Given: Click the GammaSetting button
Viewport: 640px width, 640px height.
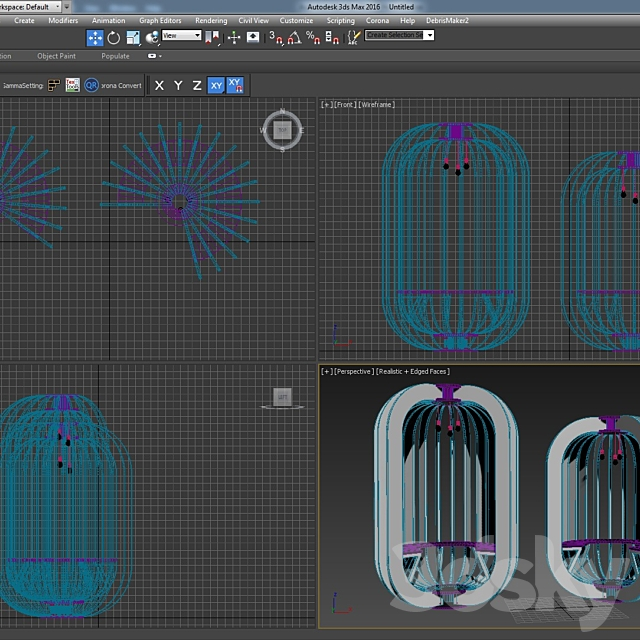Looking at the screenshot, I should 23,86.
